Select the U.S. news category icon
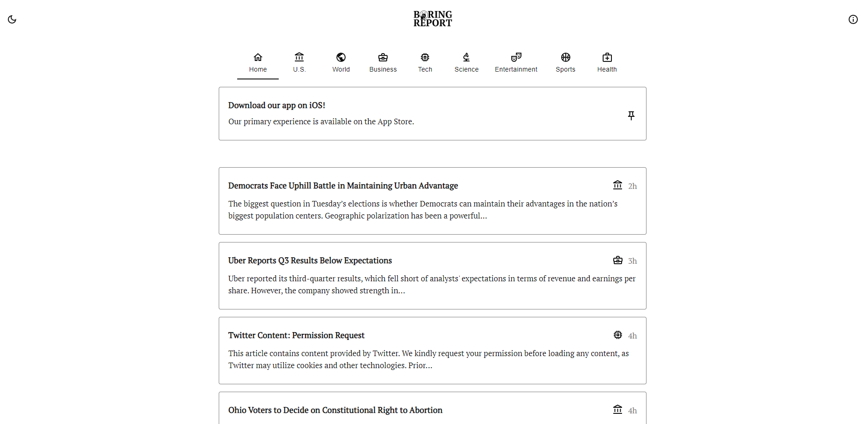 tap(299, 57)
